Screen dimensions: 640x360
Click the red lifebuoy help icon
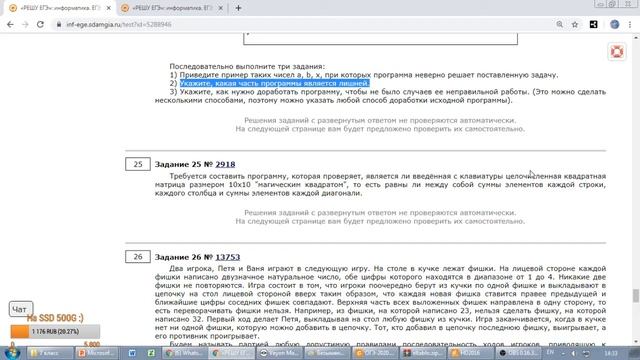(x=617, y=52)
